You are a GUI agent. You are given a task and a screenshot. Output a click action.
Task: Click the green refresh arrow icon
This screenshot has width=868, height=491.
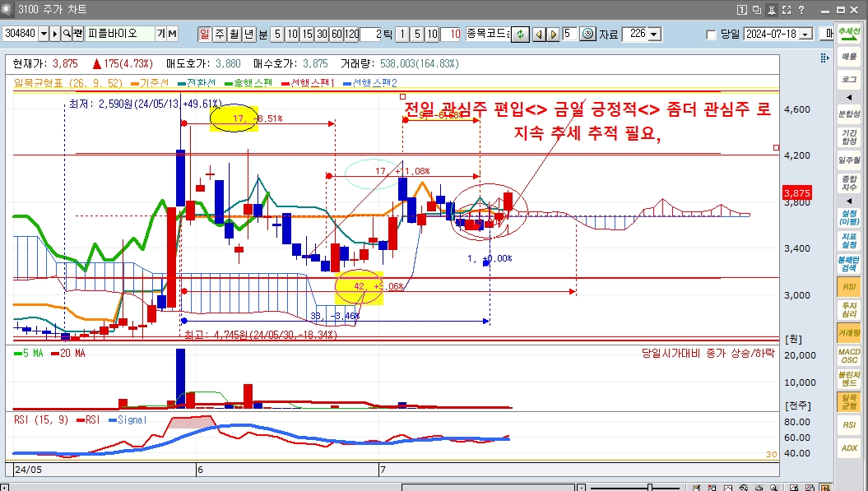(520, 34)
